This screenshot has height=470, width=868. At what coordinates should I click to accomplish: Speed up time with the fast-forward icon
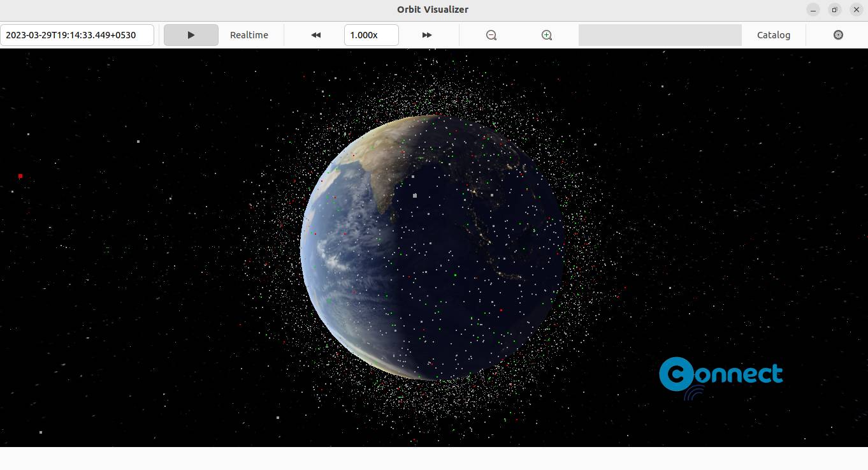(427, 35)
